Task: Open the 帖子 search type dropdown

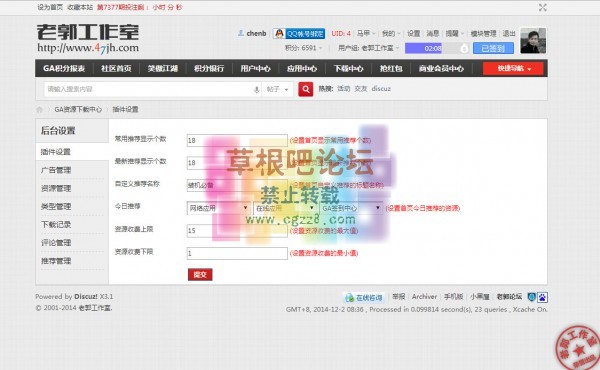Action: coord(277,89)
